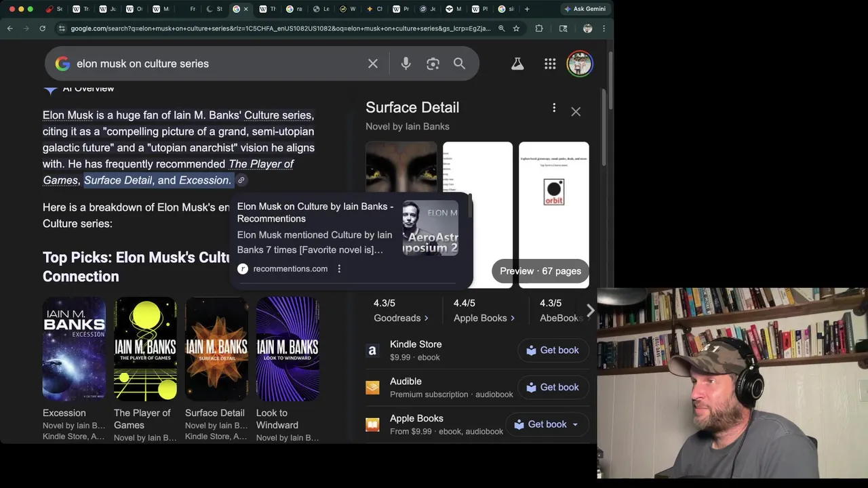
Task: Click the browser forward arrow
Action: tap(26, 28)
